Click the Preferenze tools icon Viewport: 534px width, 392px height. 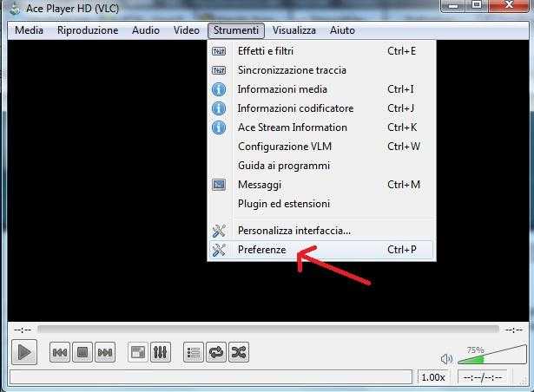click(219, 250)
